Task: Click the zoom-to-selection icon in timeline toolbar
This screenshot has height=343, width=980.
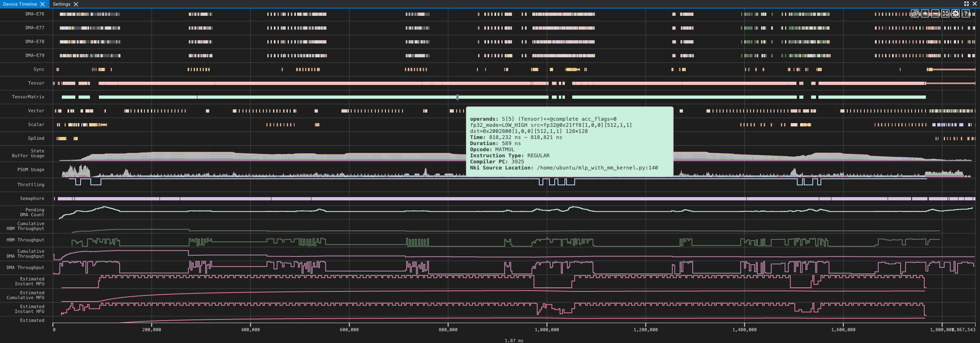Action: [915, 13]
